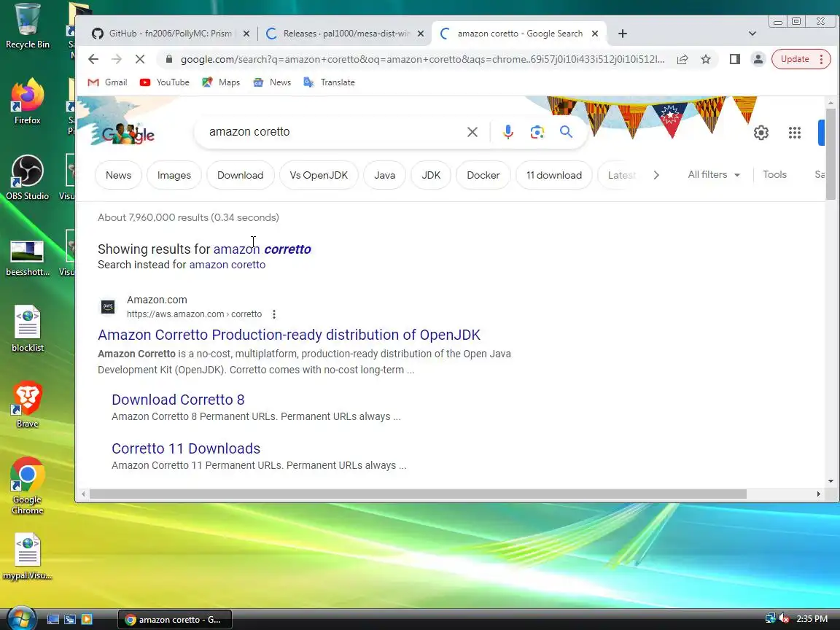
Task: Click into the Google search input field
Action: tap(332, 132)
